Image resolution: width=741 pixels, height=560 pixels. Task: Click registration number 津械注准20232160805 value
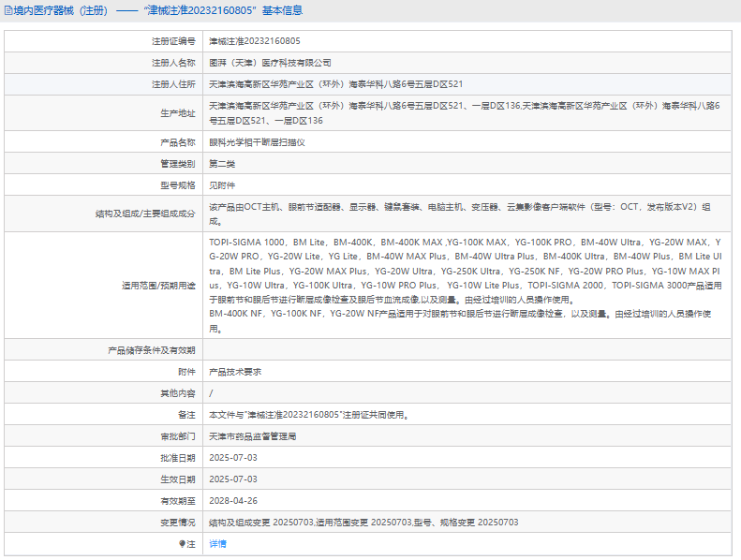tap(255, 41)
